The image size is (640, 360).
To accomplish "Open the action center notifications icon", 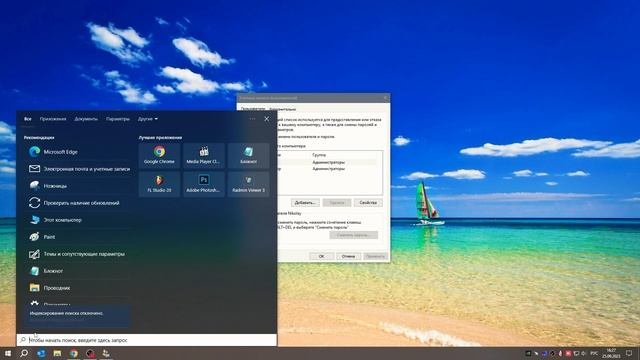I will (629, 353).
